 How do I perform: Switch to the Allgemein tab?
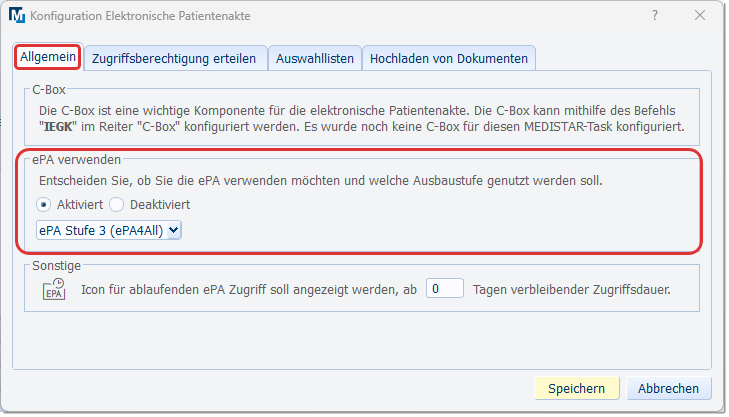point(47,58)
